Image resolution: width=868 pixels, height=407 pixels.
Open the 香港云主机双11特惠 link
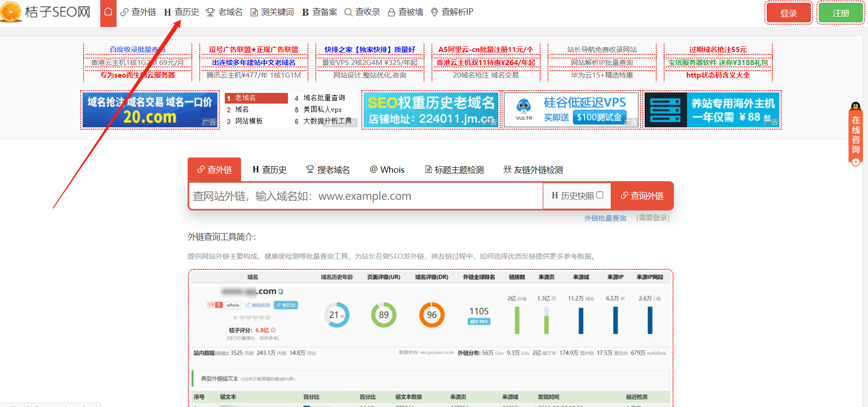(x=486, y=62)
